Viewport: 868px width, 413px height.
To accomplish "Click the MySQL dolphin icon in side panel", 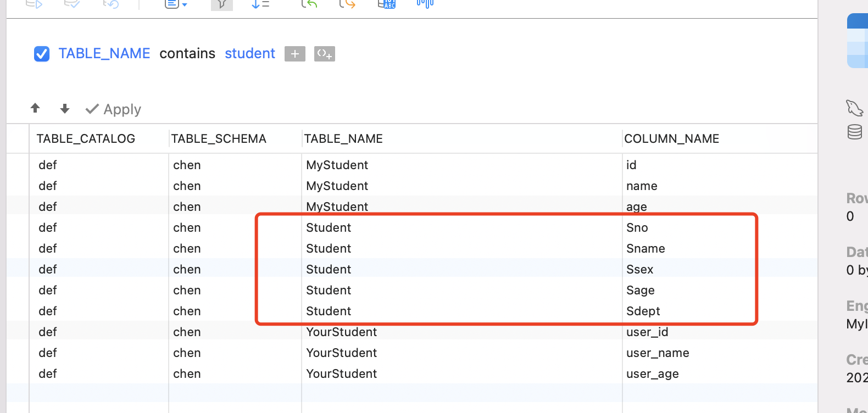I will 854,108.
